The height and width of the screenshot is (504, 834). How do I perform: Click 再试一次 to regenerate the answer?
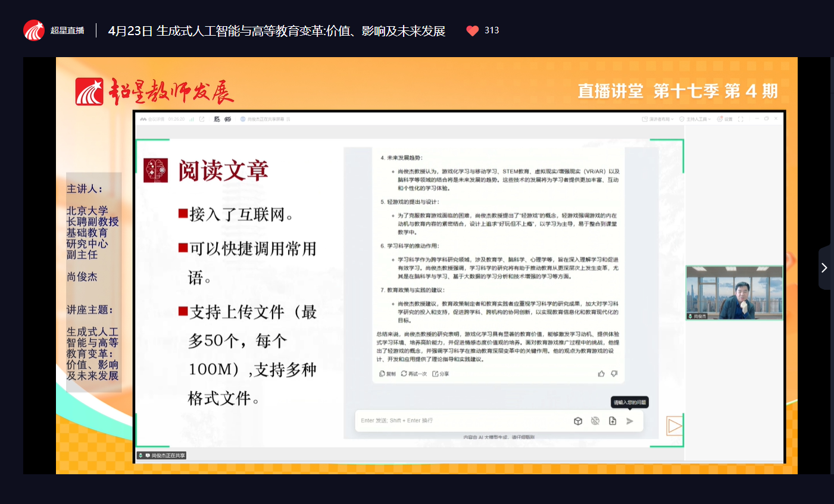(414, 374)
